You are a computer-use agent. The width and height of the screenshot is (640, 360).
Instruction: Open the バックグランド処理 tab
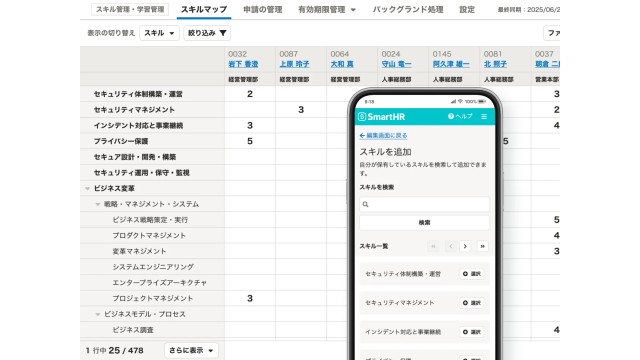click(x=408, y=9)
